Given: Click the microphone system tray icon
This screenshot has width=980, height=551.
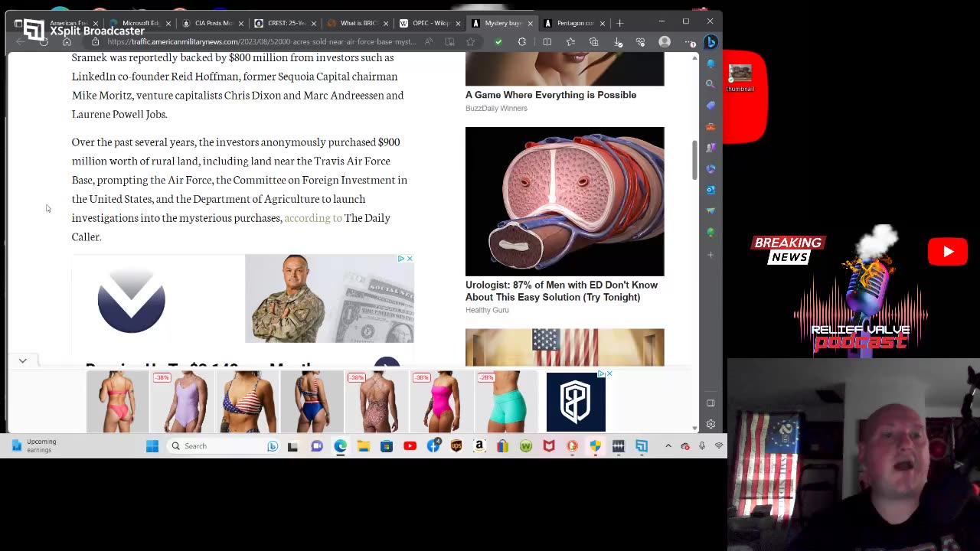Looking at the screenshot, I should (702, 446).
